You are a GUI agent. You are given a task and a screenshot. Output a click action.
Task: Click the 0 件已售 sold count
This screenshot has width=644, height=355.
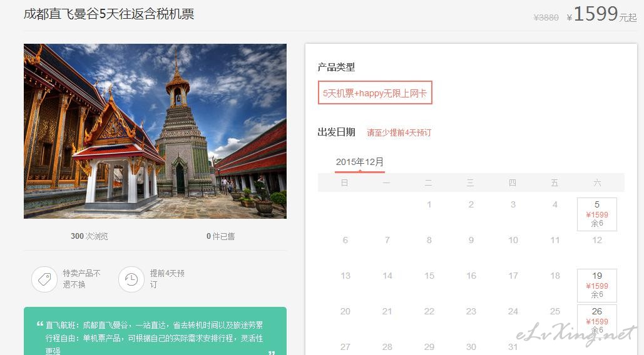pyautogui.click(x=220, y=236)
